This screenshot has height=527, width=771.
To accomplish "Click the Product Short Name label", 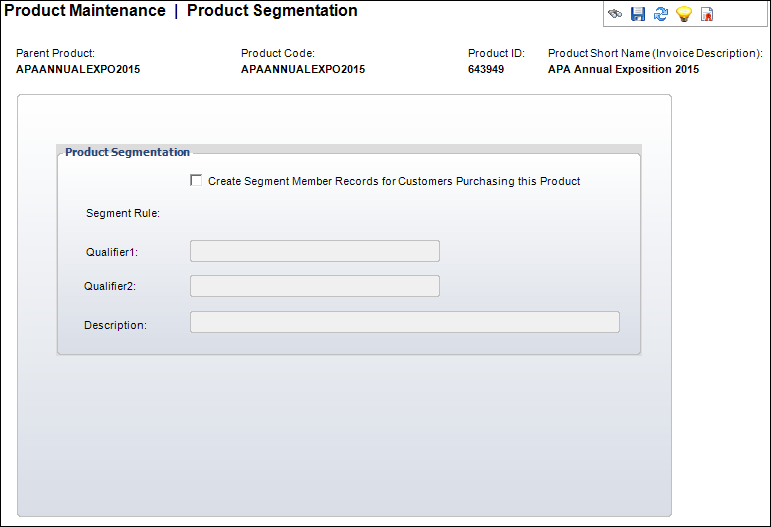I will pos(655,53).
